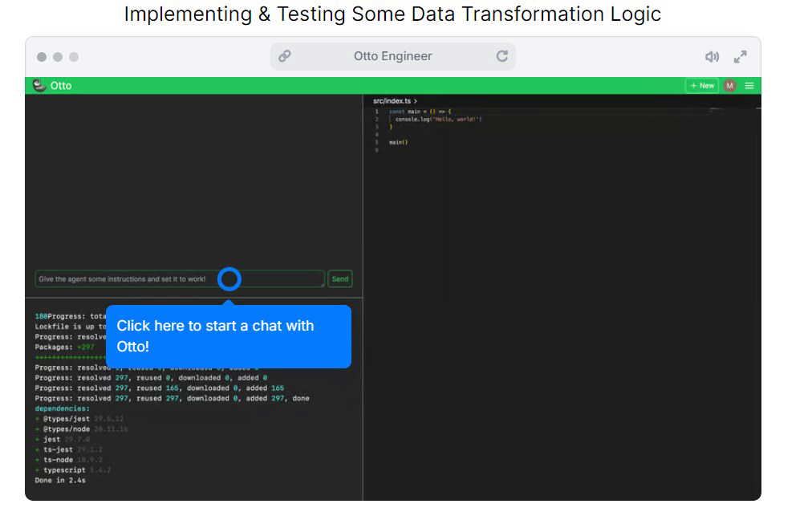Click the Otto brand name text
Image resolution: width=812 pixels, height=512 pixels.
click(61, 86)
